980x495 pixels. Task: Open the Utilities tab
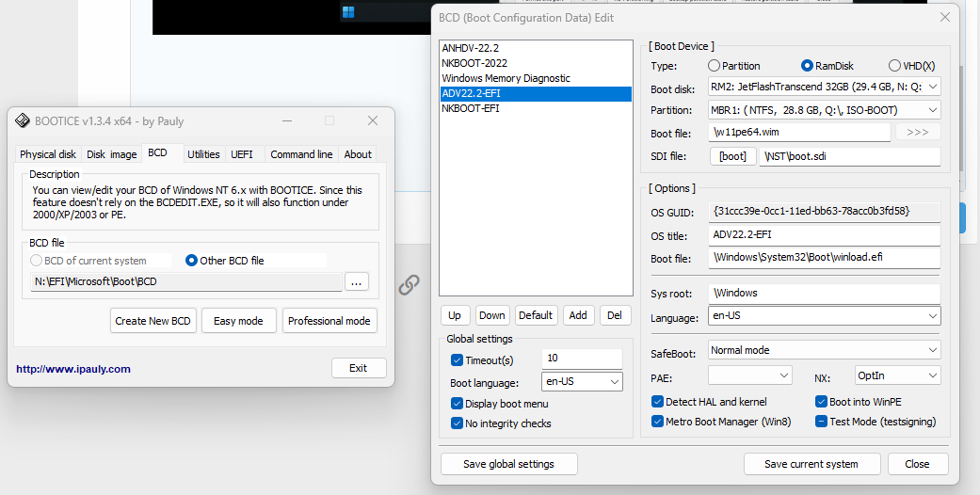[x=203, y=154]
